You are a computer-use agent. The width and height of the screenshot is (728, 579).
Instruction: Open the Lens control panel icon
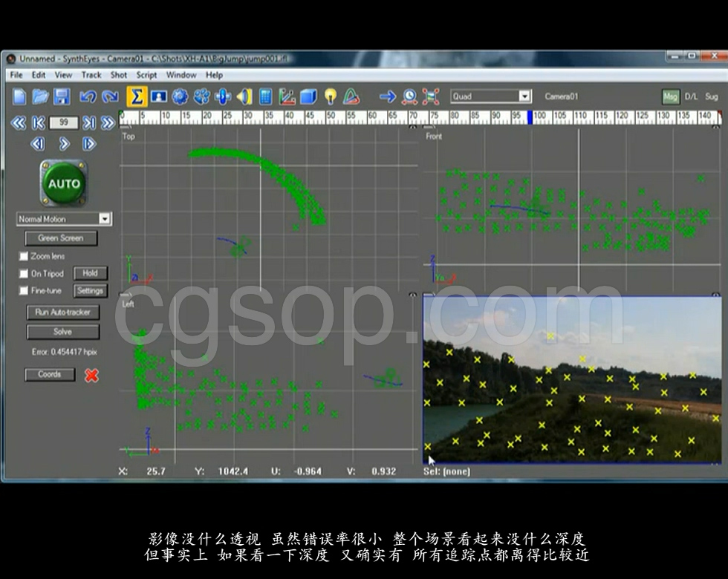pos(223,96)
